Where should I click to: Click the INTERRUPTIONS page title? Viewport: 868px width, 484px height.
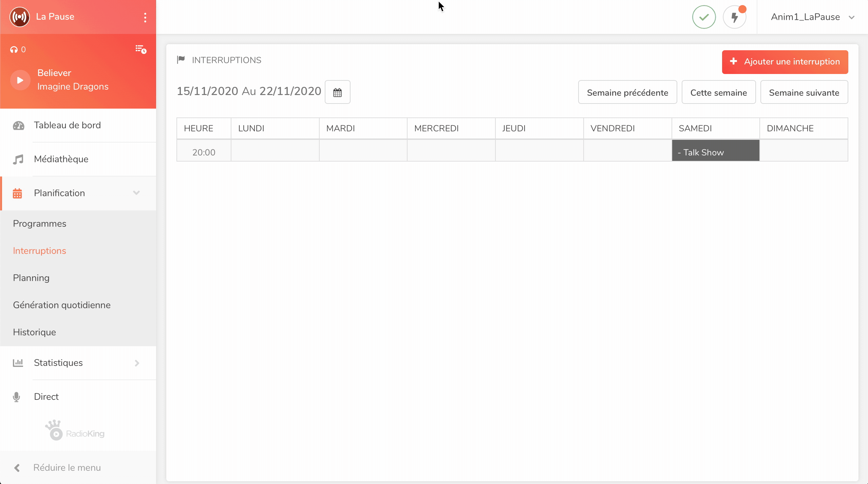tap(227, 60)
